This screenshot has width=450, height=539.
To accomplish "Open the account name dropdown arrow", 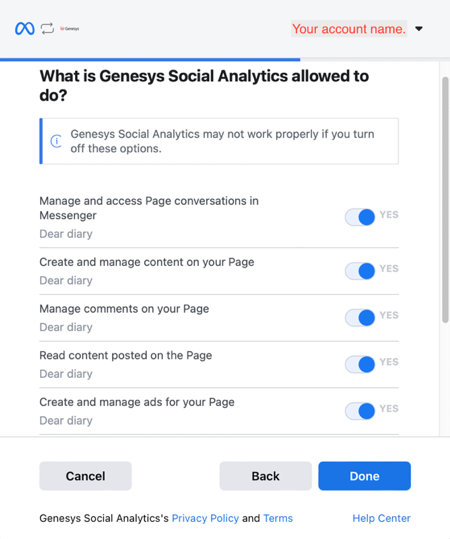I will coord(419,29).
